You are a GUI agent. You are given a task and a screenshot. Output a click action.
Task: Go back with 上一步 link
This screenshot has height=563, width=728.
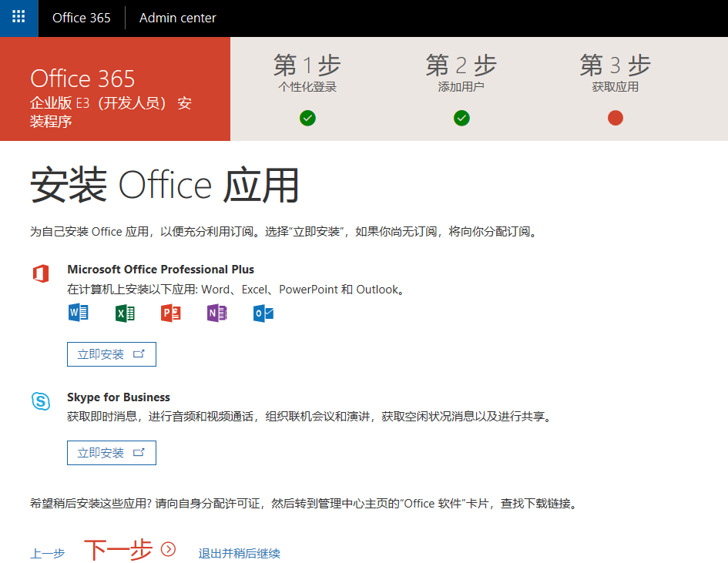click(x=47, y=553)
